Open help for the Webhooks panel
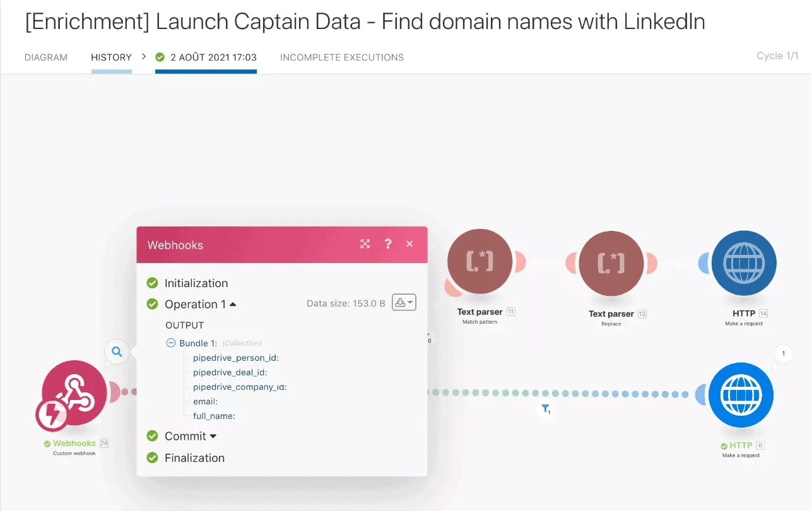The width and height of the screenshot is (812, 511). point(388,244)
